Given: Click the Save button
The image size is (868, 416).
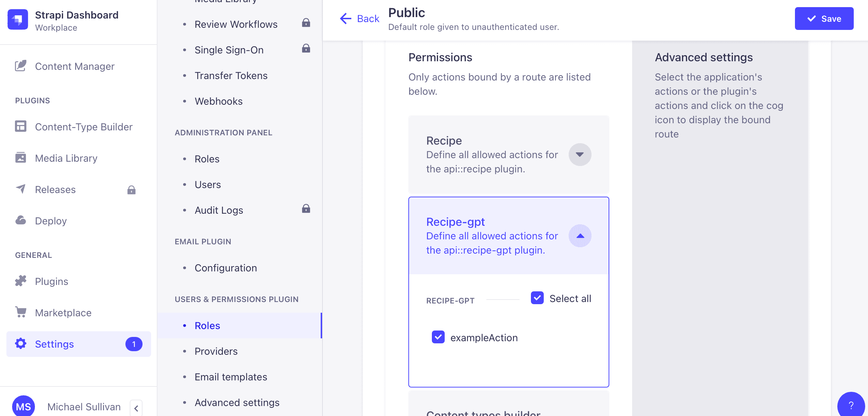Looking at the screenshot, I should pos(824,19).
